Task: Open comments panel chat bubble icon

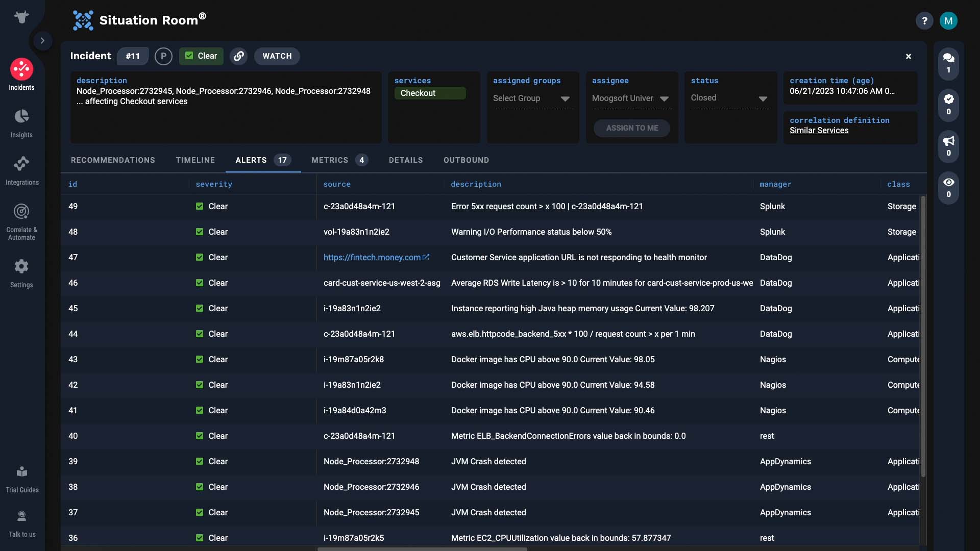Action: coord(949,63)
